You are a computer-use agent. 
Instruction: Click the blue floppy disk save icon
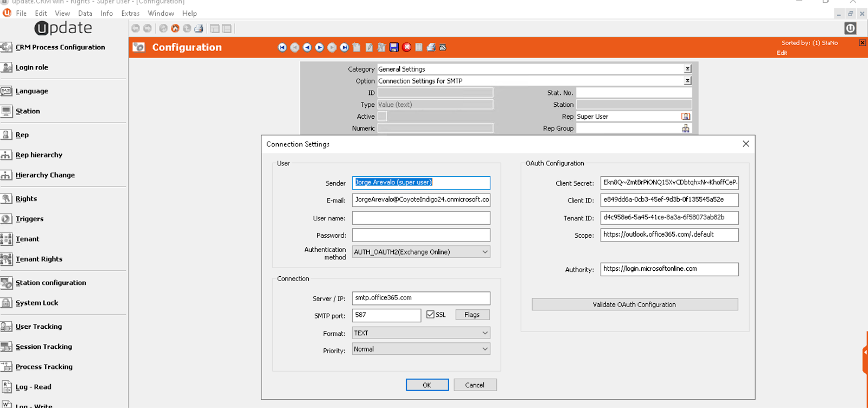pyautogui.click(x=394, y=47)
